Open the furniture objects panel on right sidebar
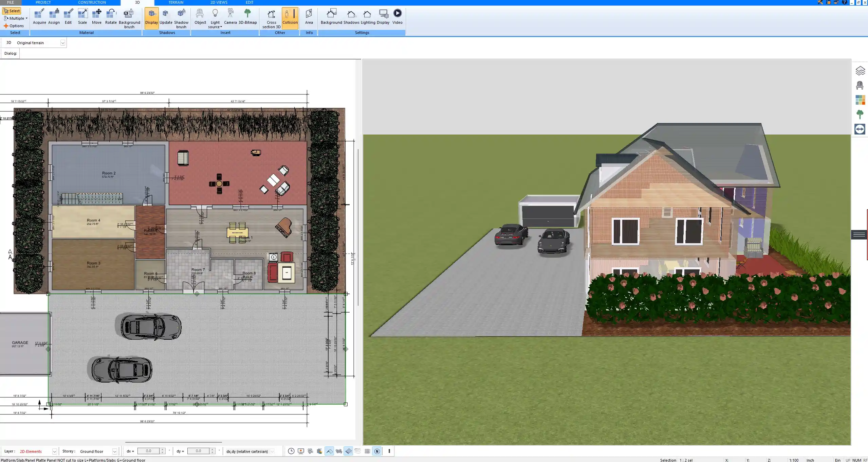The width and height of the screenshot is (868, 462). 860,85
